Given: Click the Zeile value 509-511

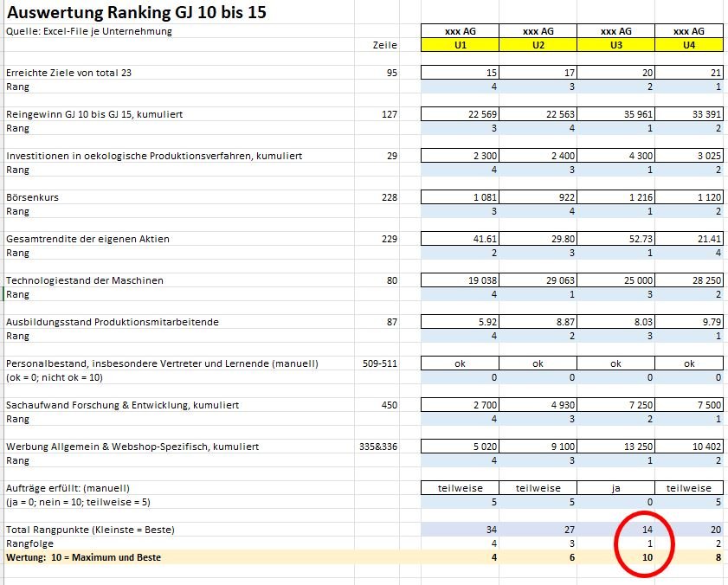Looking at the screenshot, I should point(380,363).
